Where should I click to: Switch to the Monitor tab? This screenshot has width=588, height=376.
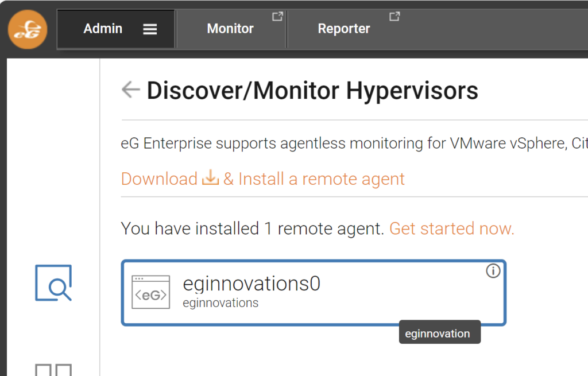tap(230, 29)
